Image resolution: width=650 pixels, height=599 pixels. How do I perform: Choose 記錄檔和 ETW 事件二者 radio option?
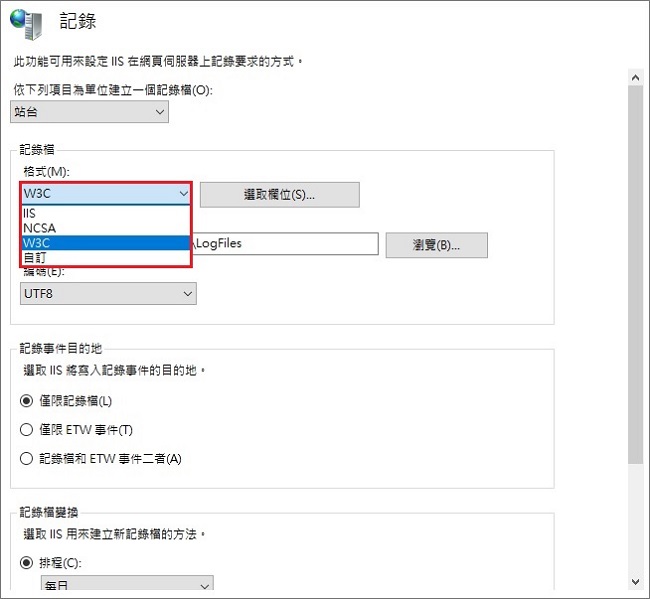(x=28, y=458)
